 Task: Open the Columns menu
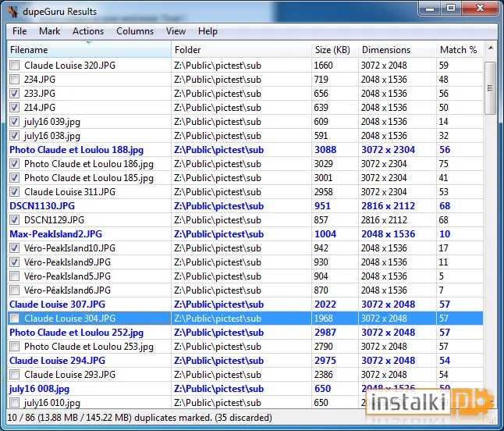pos(135,31)
